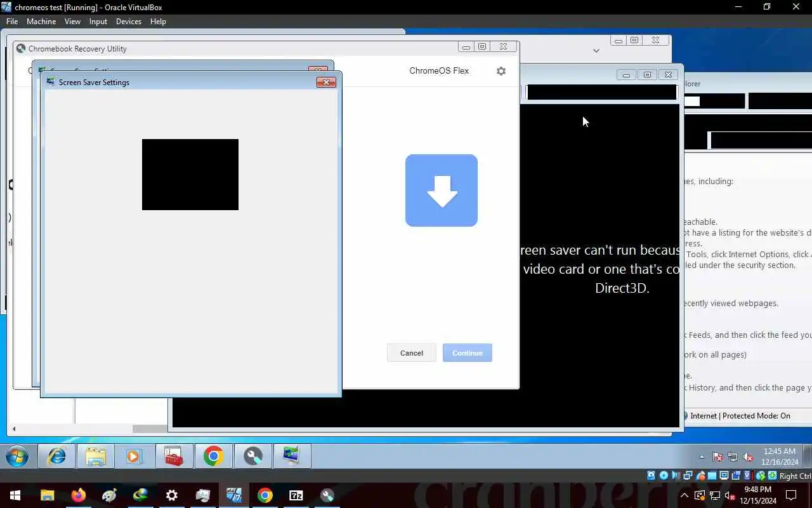Open wrench app in host taskbar

327,495
